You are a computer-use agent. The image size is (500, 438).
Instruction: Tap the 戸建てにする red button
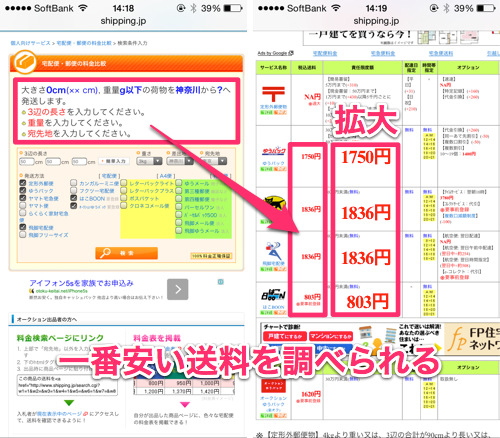(285, 337)
